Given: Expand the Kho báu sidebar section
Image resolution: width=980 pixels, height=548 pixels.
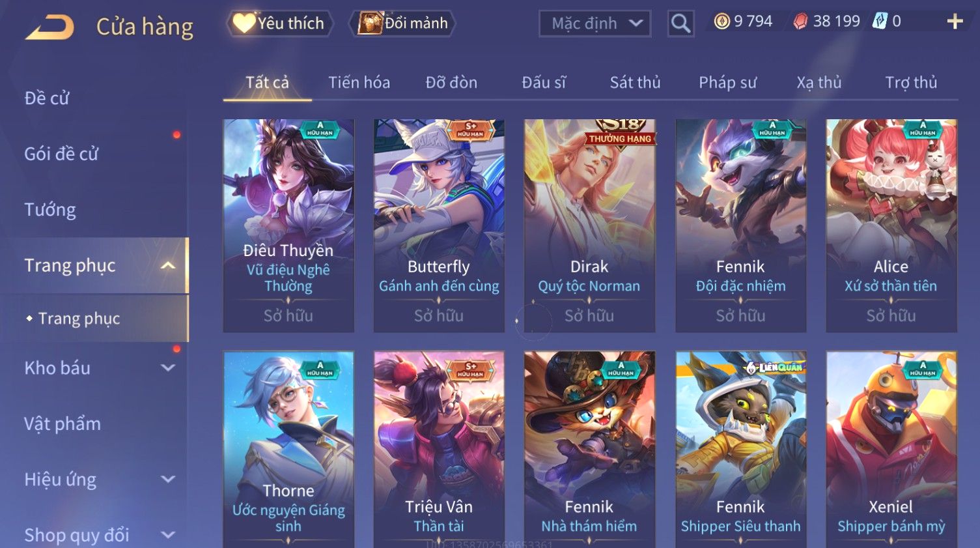Looking at the screenshot, I should 168,368.
